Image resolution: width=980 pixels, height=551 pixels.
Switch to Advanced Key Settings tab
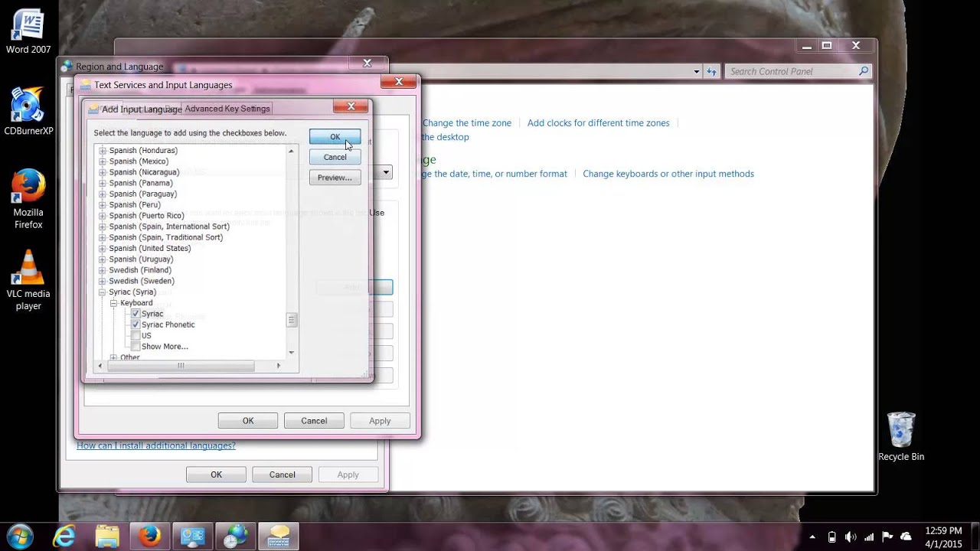pyautogui.click(x=227, y=109)
